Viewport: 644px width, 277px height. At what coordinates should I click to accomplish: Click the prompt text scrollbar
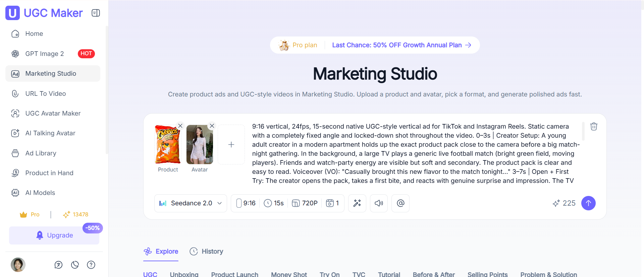point(583,131)
